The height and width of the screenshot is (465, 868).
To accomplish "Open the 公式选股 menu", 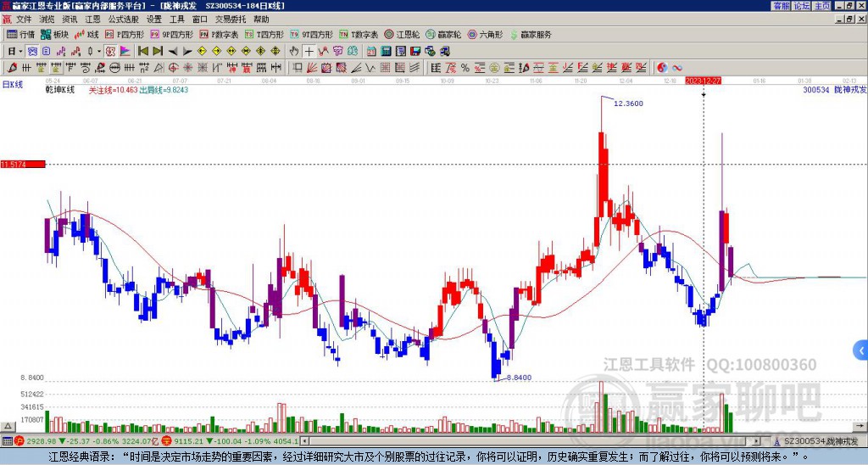I will tap(123, 20).
